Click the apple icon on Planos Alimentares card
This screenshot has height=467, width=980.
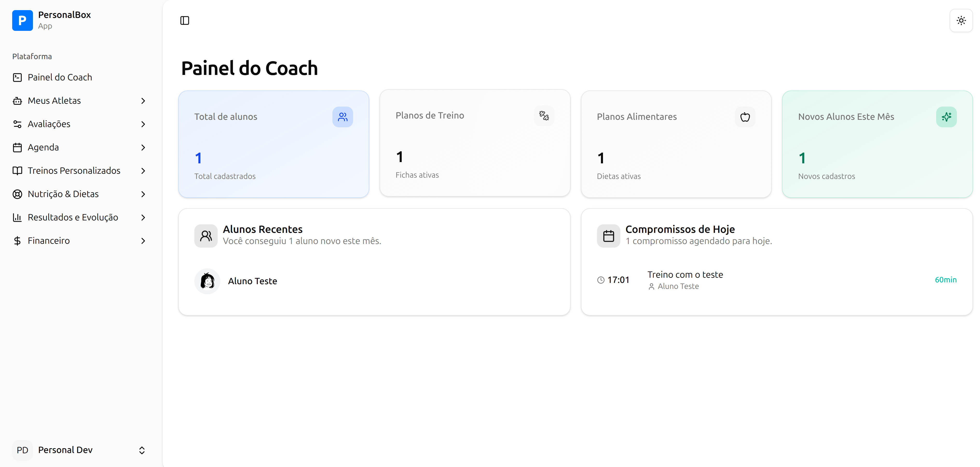click(x=745, y=117)
